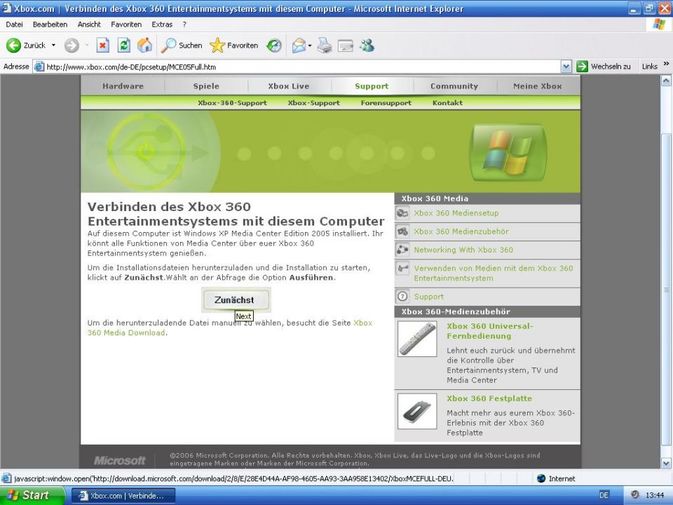Open the Datei menu
Screen dimensions: 673x505
(14, 24)
